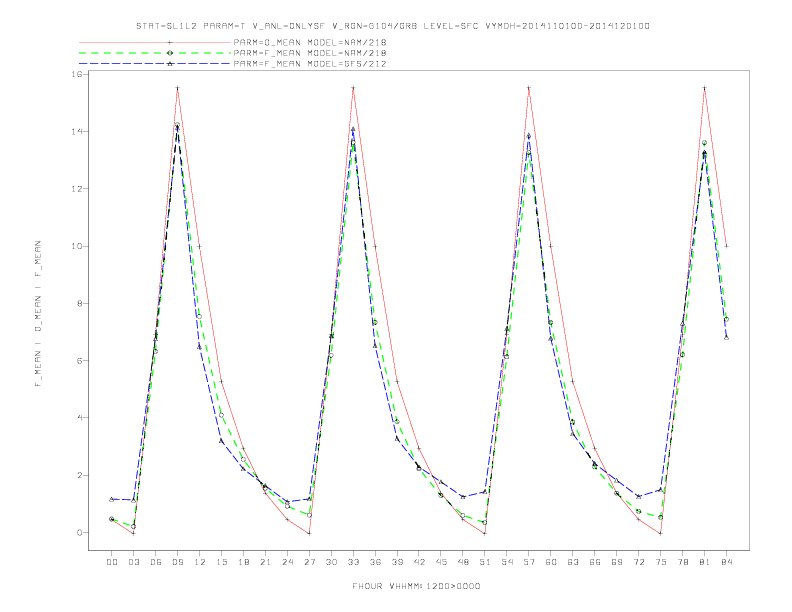Click the x-axis hour label 51
Viewport: 792px width, 612px height.
485,562
